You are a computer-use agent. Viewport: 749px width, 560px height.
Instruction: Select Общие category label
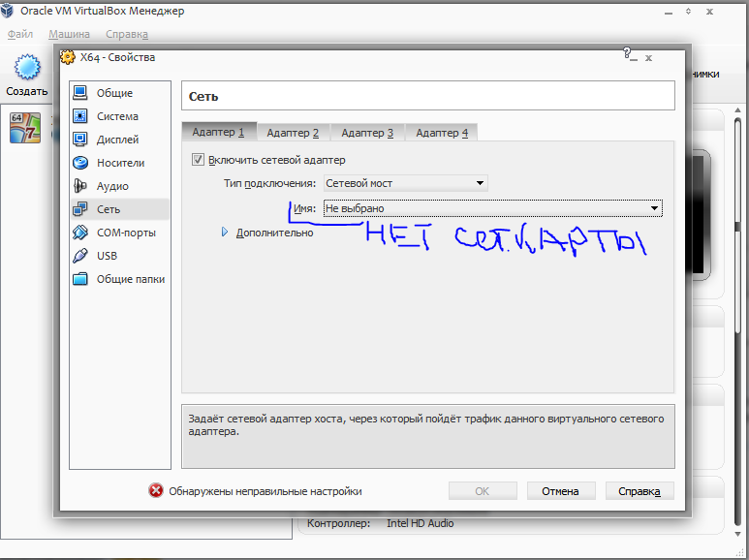point(114,93)
